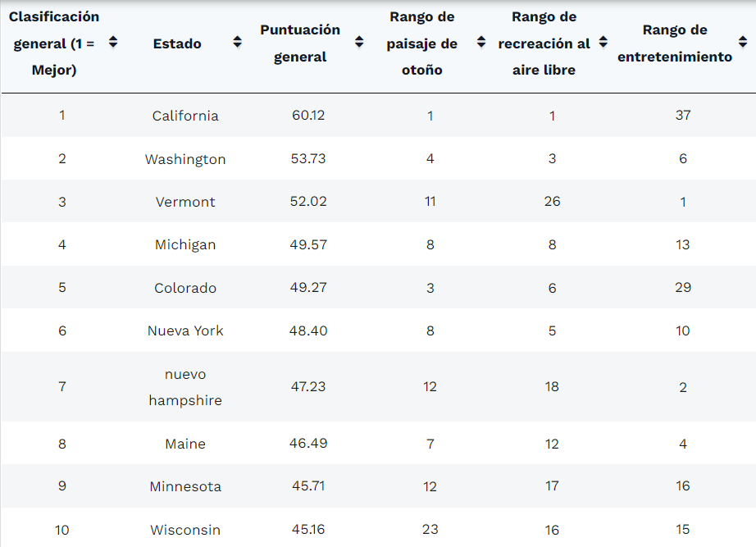This screenshot has height=547, width=756.
Task: Select Minnesota in the Estado column
Action: pos(185,486)
